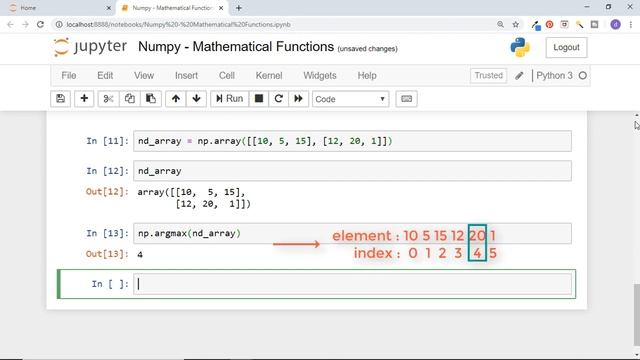The height and width of the screenshot is (360, 640).
Task: Run the current cell
Action: pos(229,99)
